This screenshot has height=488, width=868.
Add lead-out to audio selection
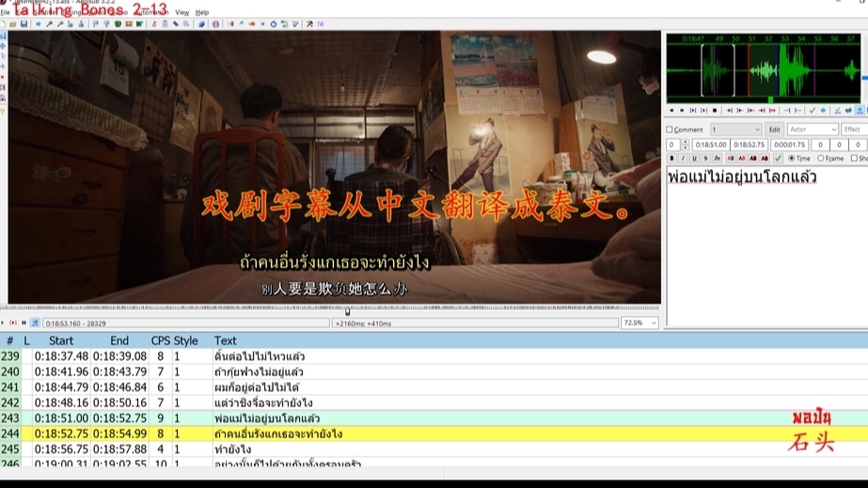point(798,110)
